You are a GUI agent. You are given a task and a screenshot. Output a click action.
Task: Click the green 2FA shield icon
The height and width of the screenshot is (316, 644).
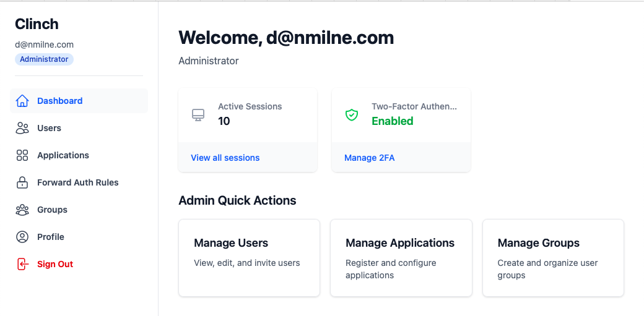click(352, 115)
